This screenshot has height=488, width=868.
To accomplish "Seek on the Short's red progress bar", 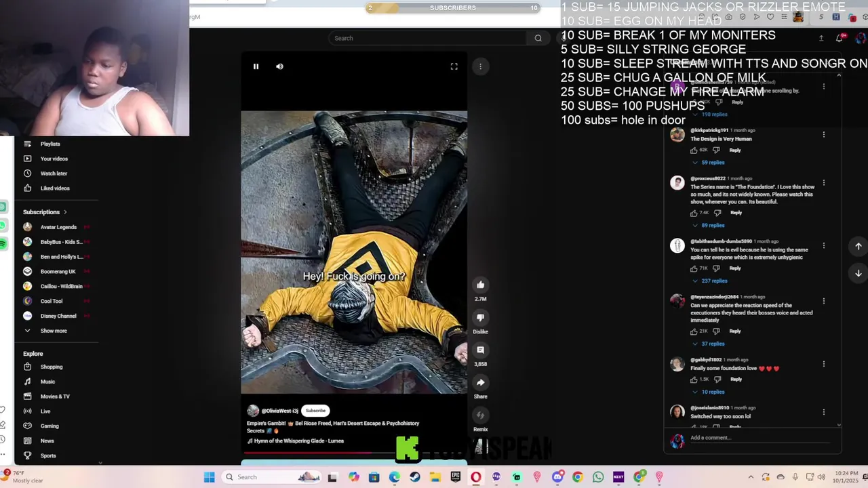I will tap(354, 453).
